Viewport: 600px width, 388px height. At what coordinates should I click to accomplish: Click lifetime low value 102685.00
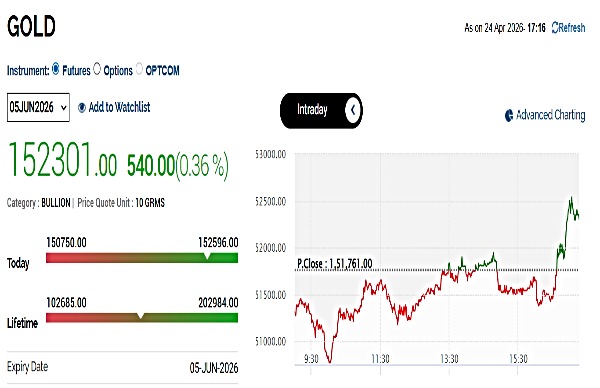pos(66,303)
